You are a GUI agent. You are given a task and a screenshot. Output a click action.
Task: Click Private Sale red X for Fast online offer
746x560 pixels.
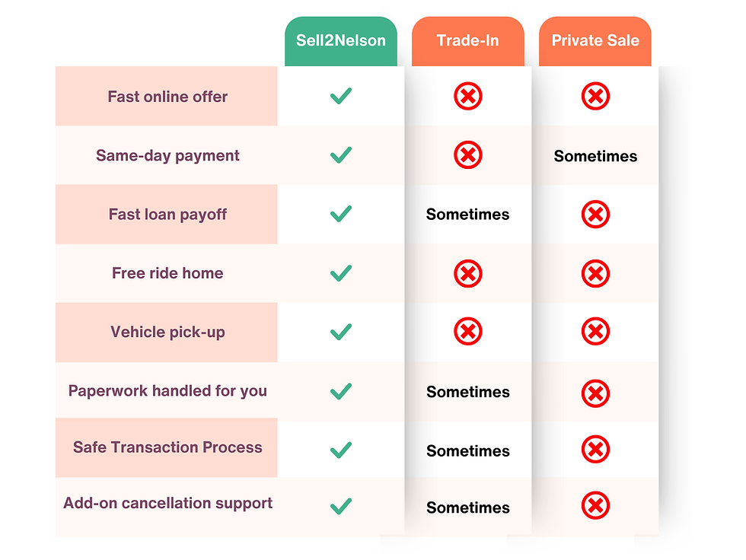[595, 97]
